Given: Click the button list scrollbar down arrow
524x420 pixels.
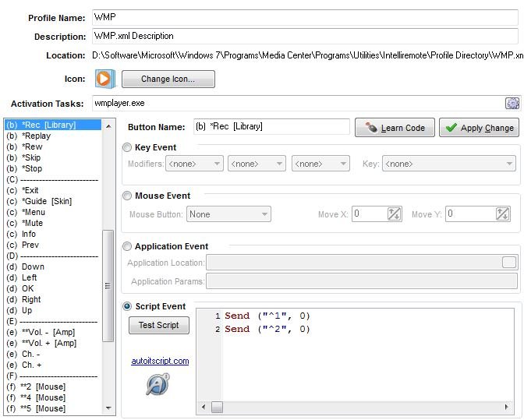Looking at the screenshot, I should pyautogui.click(x=108, y=408).
